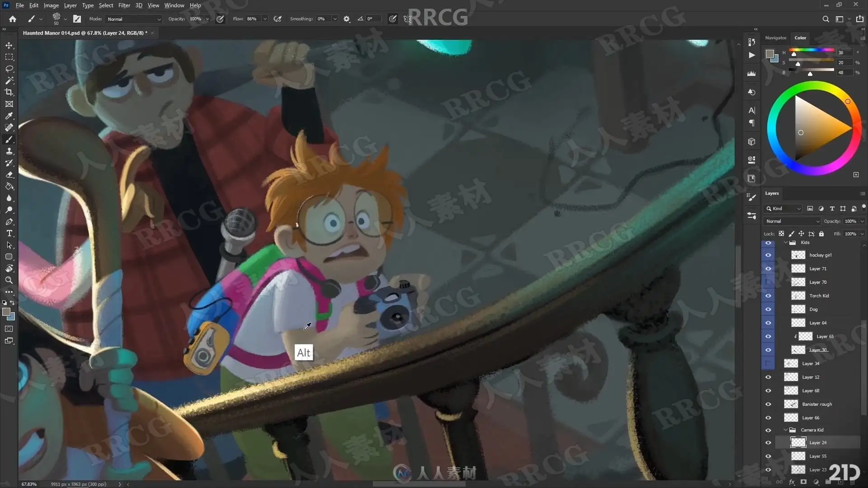This screenshot has width=868, height=488.
Task: Hide the Torch Kid layer
Action: [768, 296]
